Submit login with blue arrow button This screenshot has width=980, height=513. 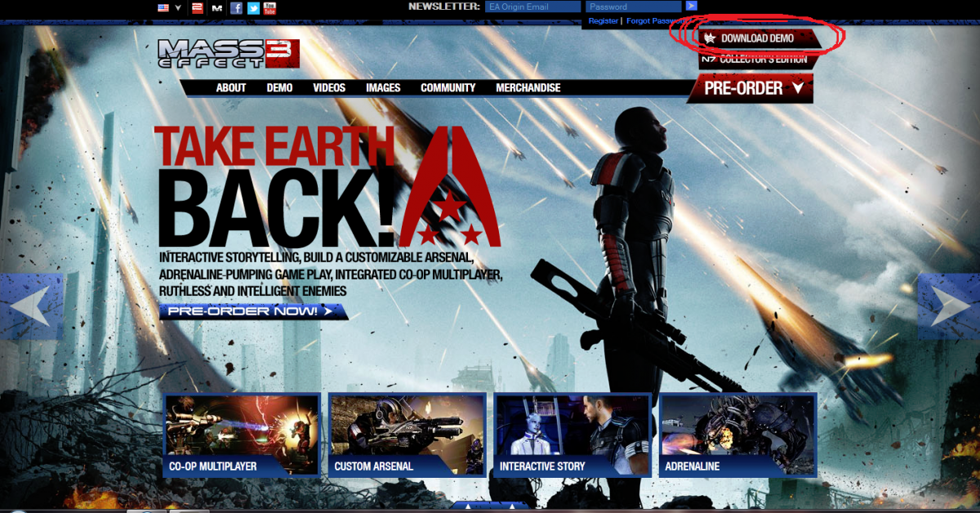[691, 6]
